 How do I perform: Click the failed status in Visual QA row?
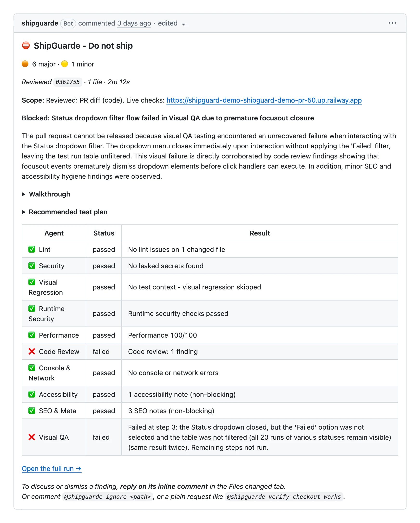point(101,437)
